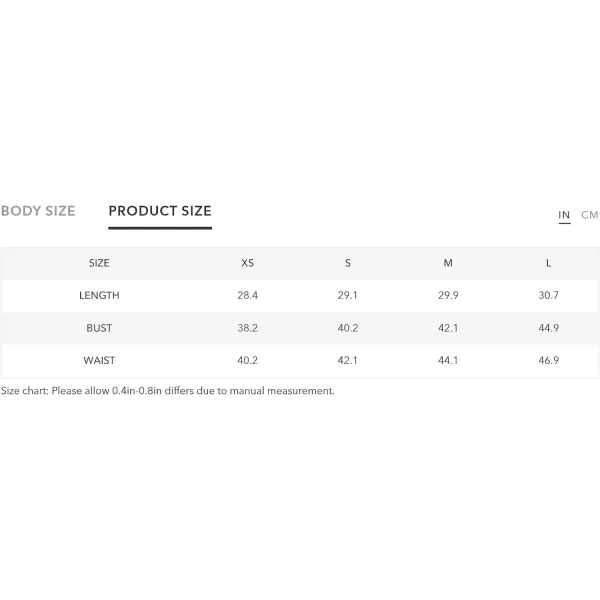The image size is (600, 600).
Task: Click the S column header
Action: tap(347, 263)
